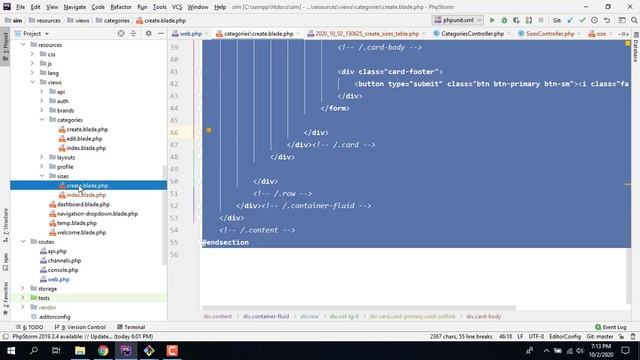Hide the Project tool window
This screenshot has height=360, width=640.
(x=161, y=33)
